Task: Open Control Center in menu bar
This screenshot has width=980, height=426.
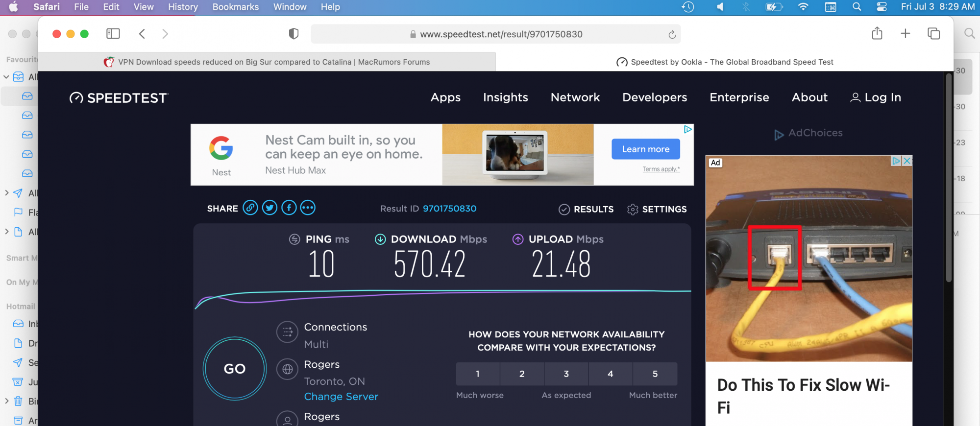Action: 882,7
